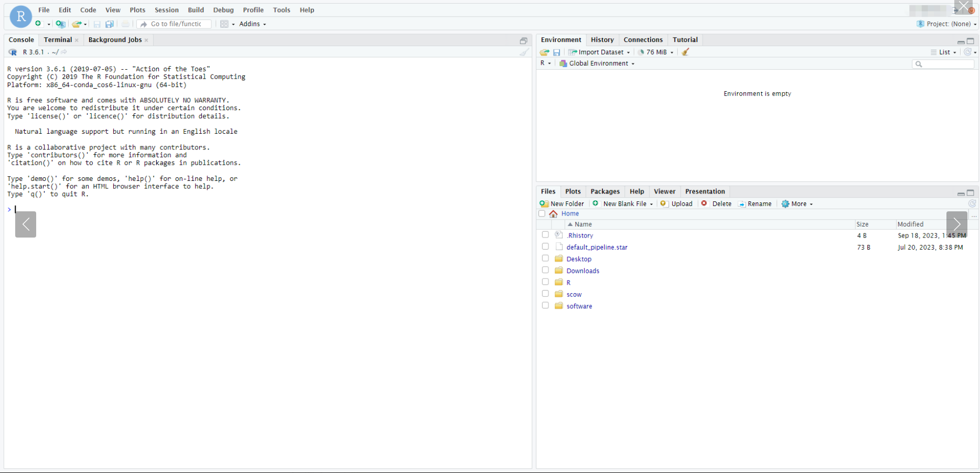Open the 76 MiB memory usage dropdown
Image resolution: width=980 pixels, height=473 pixels.
[x=655, y=52]
